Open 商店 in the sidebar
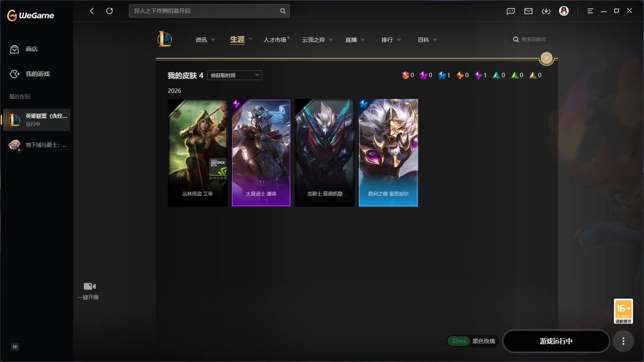This screenshot has height=362, width=644. 24,49
